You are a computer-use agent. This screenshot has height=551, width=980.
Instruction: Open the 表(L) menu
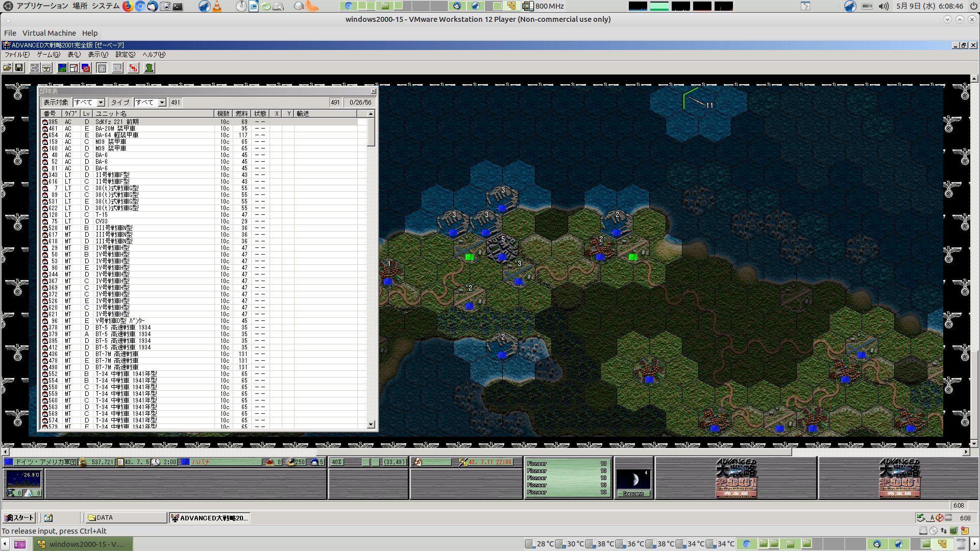point(74,55)
